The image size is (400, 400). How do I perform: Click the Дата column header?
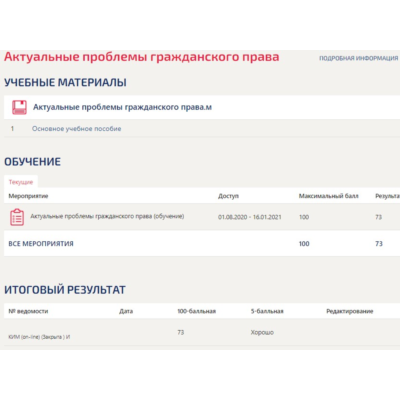coord(126,311)
